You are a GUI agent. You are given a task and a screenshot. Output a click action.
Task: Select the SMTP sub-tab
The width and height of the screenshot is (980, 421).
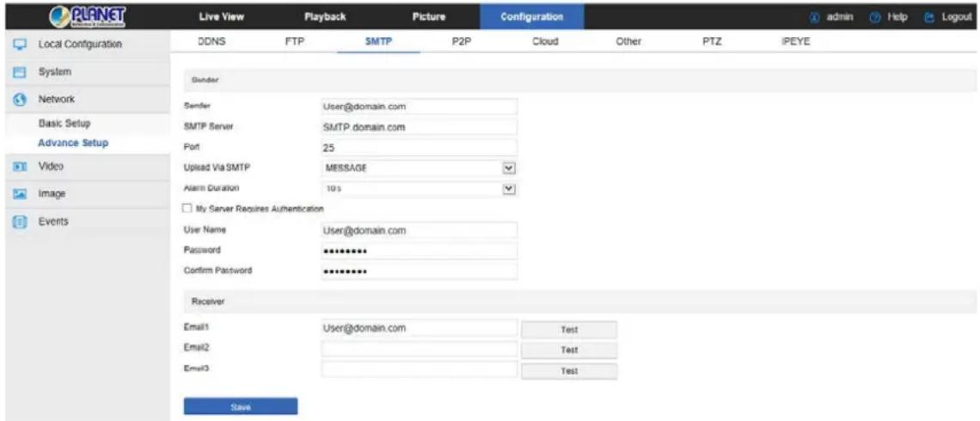tap(377, 42)
